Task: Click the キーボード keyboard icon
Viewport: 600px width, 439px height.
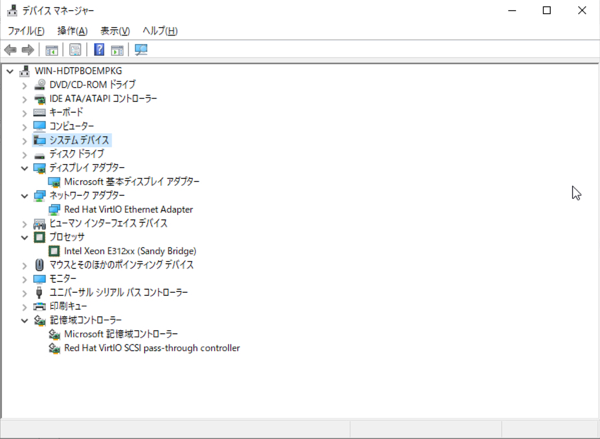Action: pos(39,113)
